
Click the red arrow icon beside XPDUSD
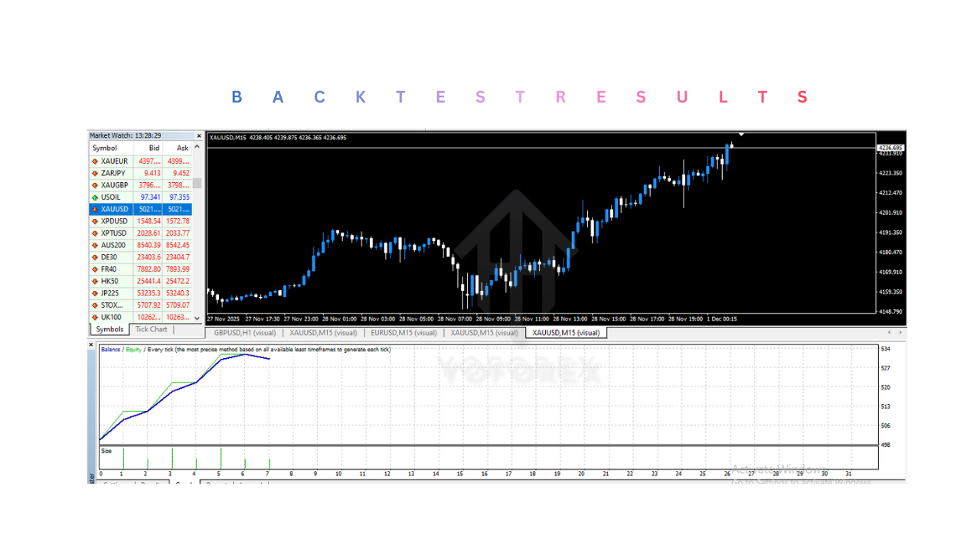(96, 220)
